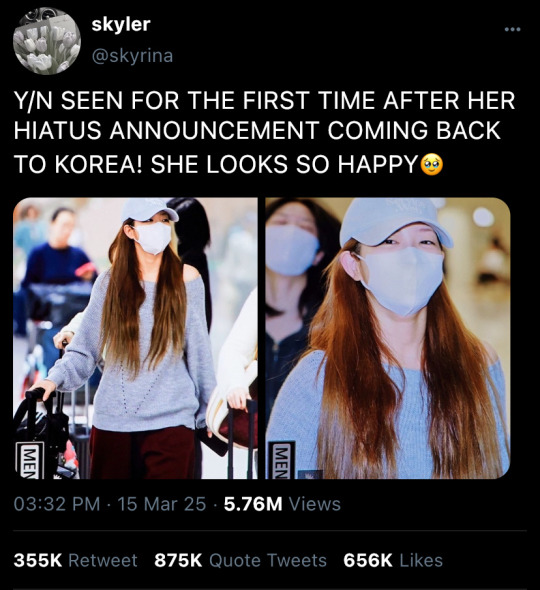Viewport: 540px width, 590px height.
Task: Click the word Retweet label
Action: 103,560
